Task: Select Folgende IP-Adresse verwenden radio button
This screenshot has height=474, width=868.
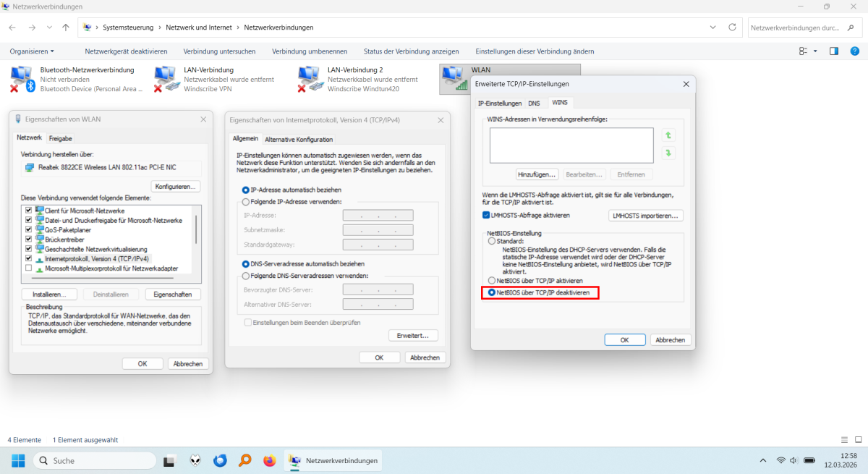Action: pyautogui.click(x=246, y=202)
